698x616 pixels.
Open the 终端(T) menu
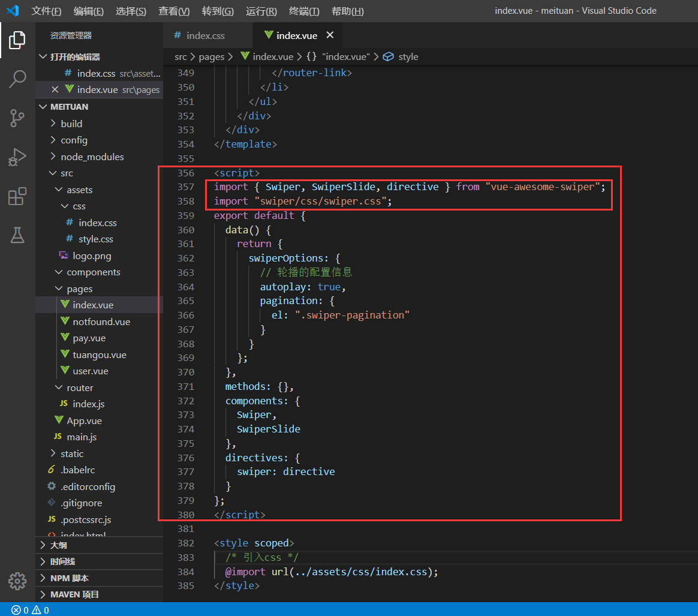tap(304, 11)
